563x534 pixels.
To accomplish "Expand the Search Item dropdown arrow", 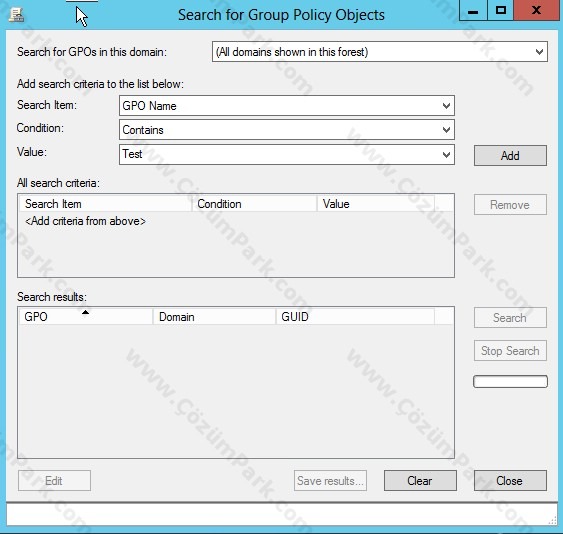I will (446, 106).
